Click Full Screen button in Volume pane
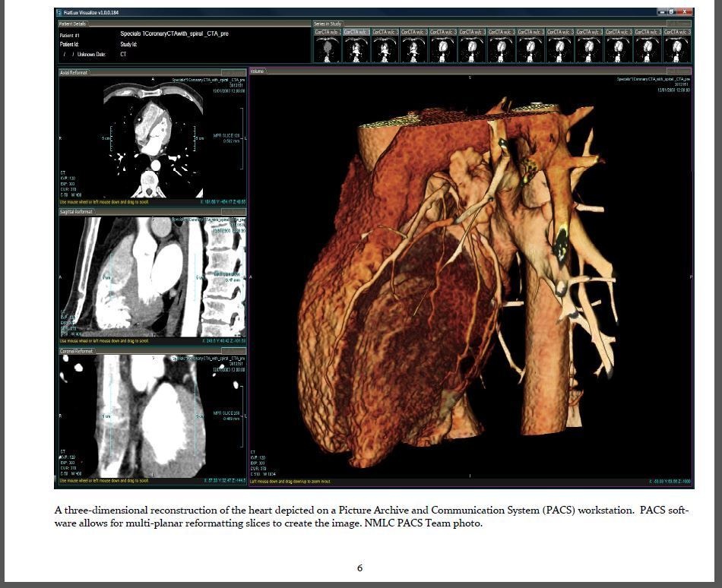 click(x=679, y=71)
